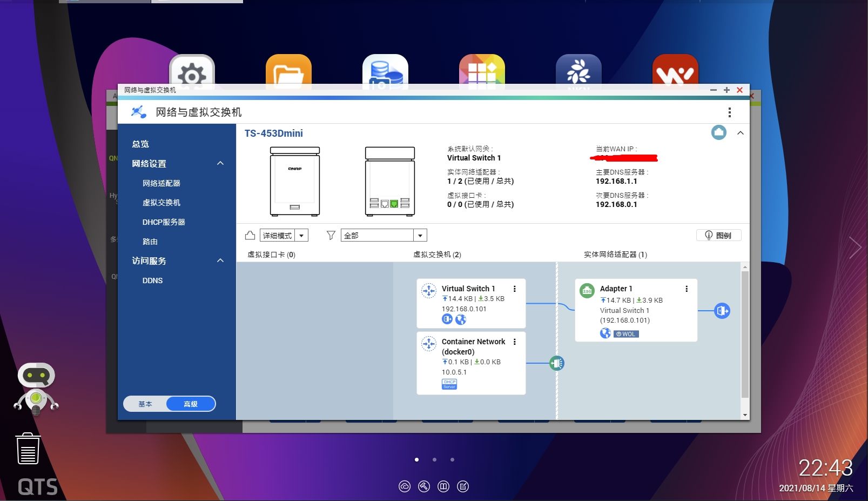Screen dimensions: 868x501
Task: Click the third circular icon in bottom dock
Action: pyautogui.click(x=443, y=486)
